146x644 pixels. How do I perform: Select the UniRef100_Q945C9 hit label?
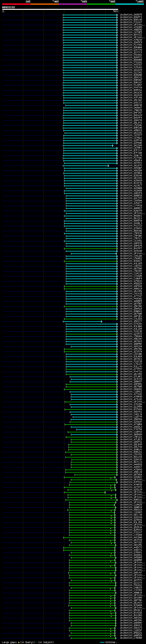pyautogui.click(x=131, y=42)
